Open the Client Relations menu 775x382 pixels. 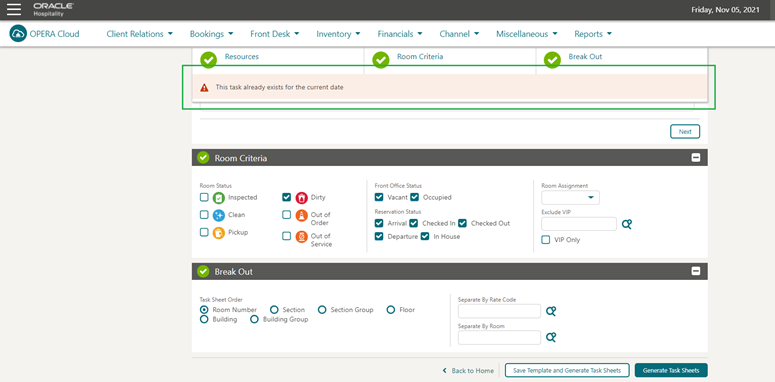click(x=139, y=34)
